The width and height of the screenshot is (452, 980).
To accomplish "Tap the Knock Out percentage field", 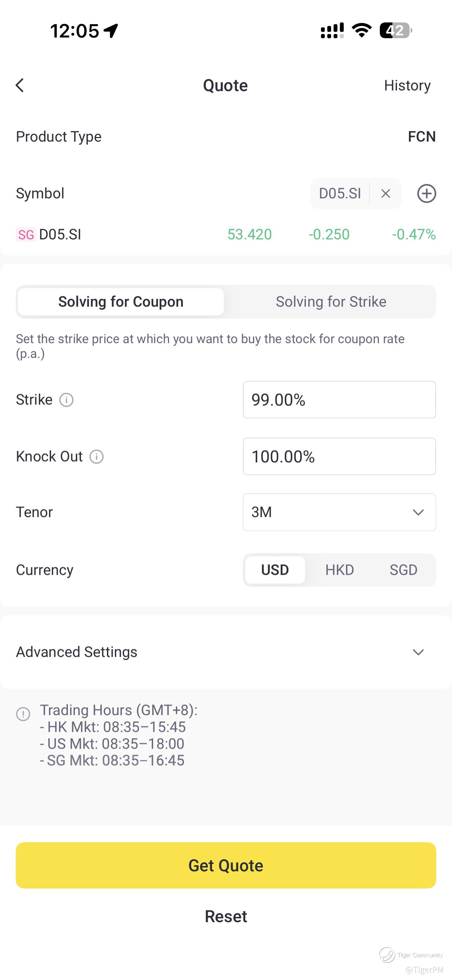I will pyautogui.click(x=339, y=456).
